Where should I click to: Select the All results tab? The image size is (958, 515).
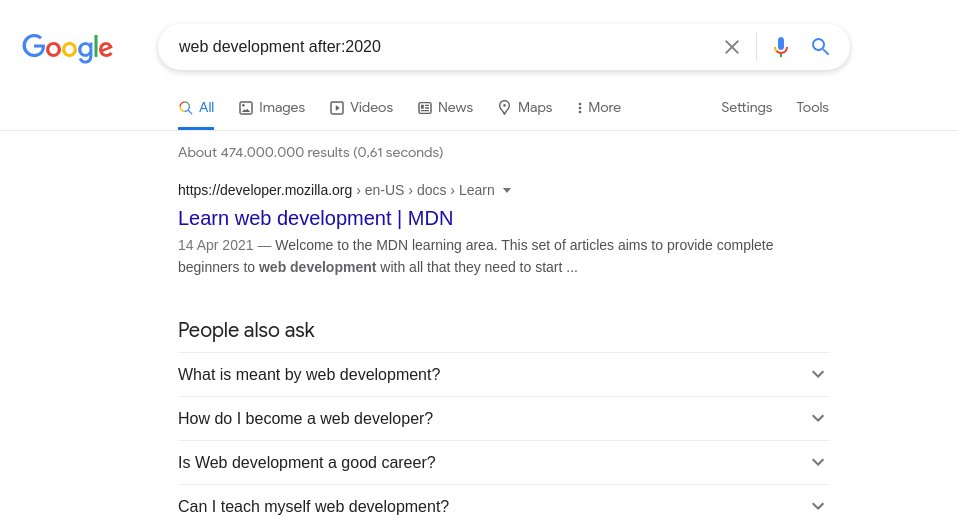[196, 108]
